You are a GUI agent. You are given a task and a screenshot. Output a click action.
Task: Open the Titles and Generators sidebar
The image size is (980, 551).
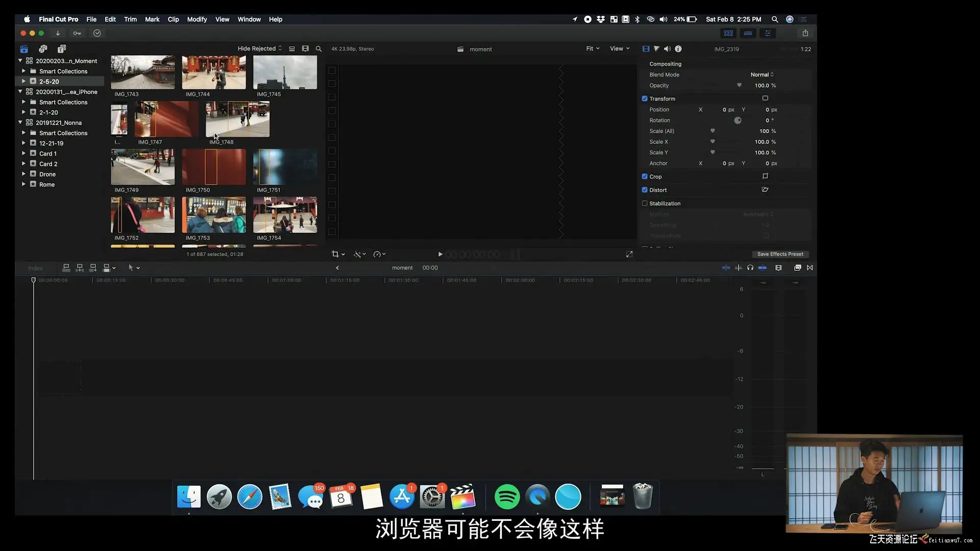click(x=62, y=49)
